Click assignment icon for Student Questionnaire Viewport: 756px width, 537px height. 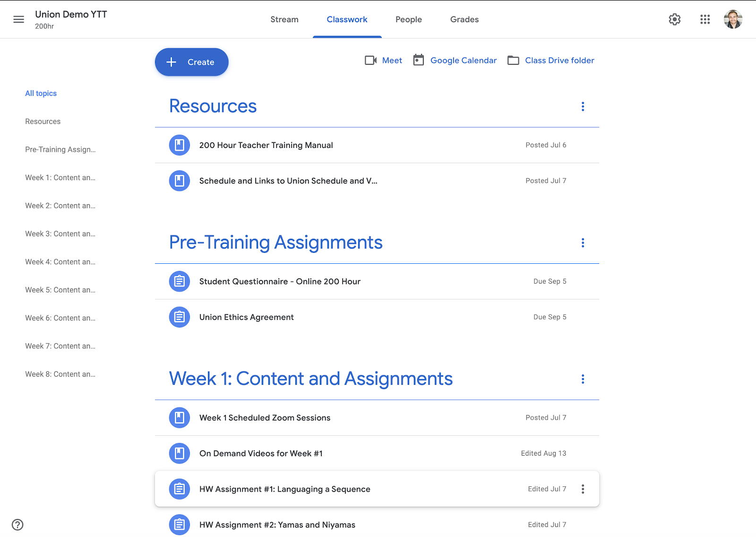coord(180,281)
